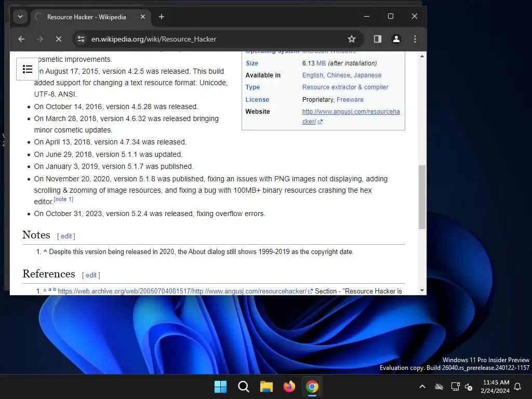Open the Size infobox label link
Viewport: 532px width, 399px height.
pyautogui.click(x=252, y=63)
